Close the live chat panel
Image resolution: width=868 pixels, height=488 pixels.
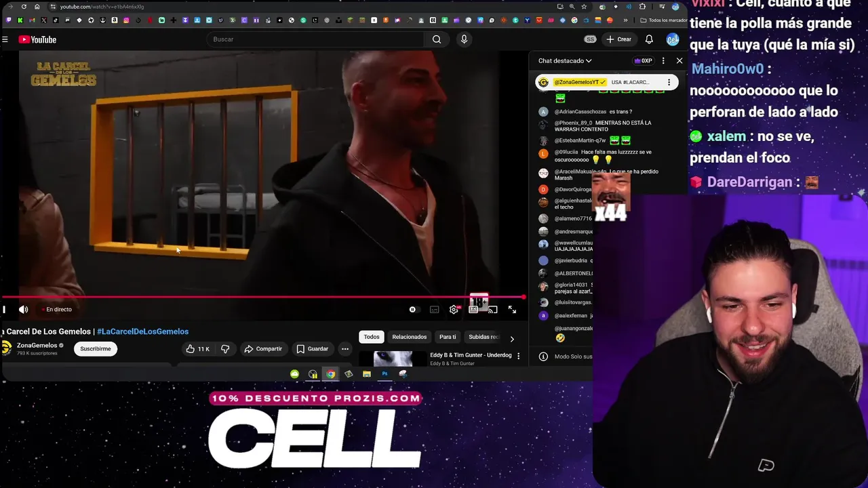pos(679,61)
